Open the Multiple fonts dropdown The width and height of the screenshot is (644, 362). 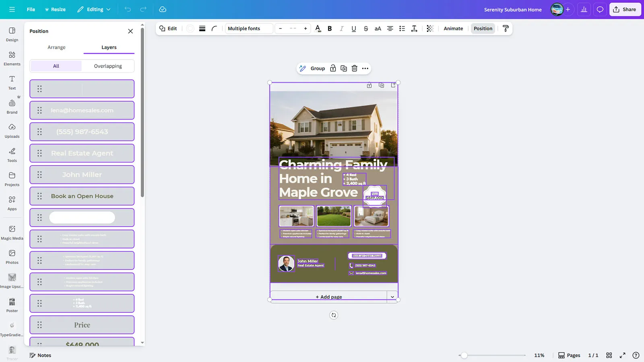(249, 29)
